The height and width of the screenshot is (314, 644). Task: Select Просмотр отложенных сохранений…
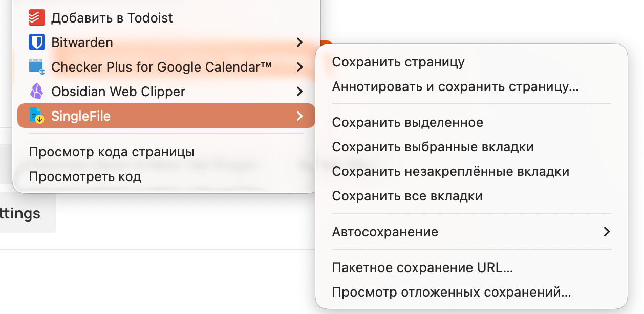[x=471, y=292]
